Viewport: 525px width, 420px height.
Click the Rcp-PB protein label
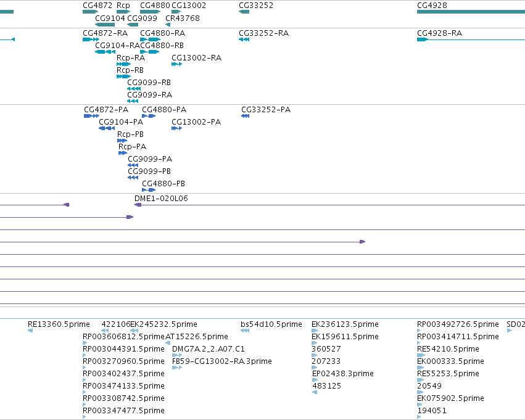131,134
